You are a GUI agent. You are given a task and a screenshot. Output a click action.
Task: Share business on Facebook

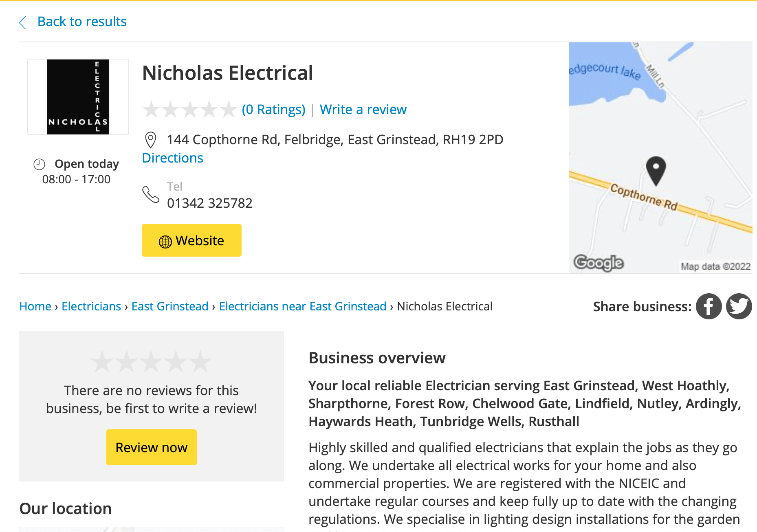709,306
